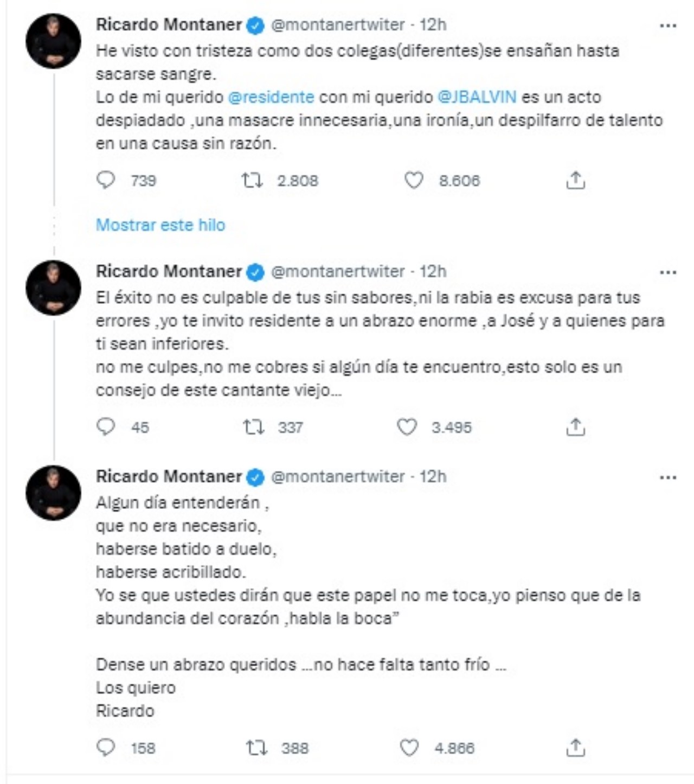The height and width of the screenshot is (784, 694).
Task: Retweet the post with 2.808 retweets
Action: click(252, 180)
